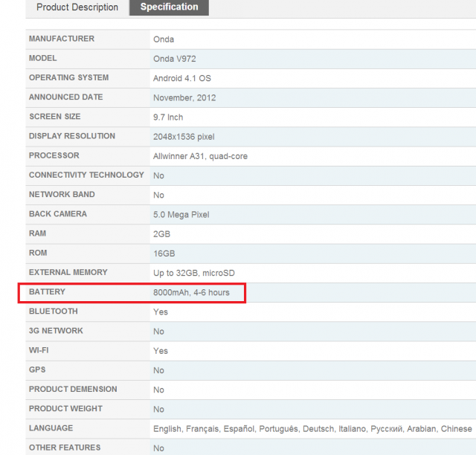Select 'No' in Connectivity Technology row

(158, 175)
